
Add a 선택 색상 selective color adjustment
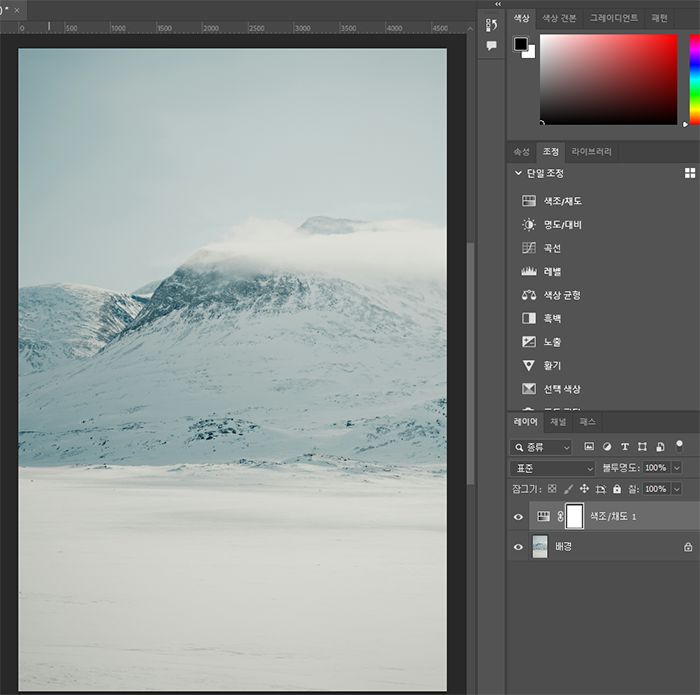point(551,389)
